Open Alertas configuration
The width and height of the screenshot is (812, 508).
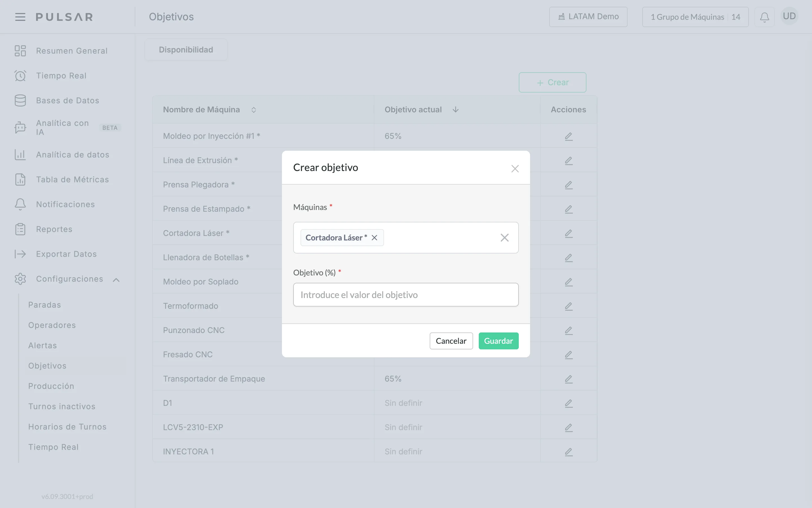click(43, 345)
